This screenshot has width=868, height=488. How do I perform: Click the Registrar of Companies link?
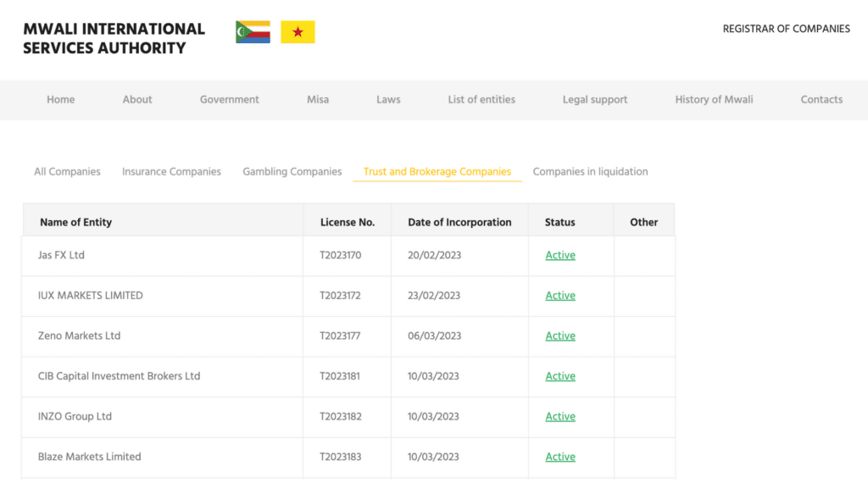pos(786,29)
